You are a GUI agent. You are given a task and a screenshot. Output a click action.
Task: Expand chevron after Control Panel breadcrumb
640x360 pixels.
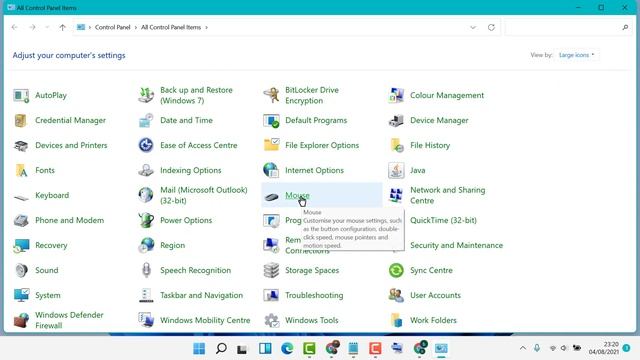pos(136,27)
